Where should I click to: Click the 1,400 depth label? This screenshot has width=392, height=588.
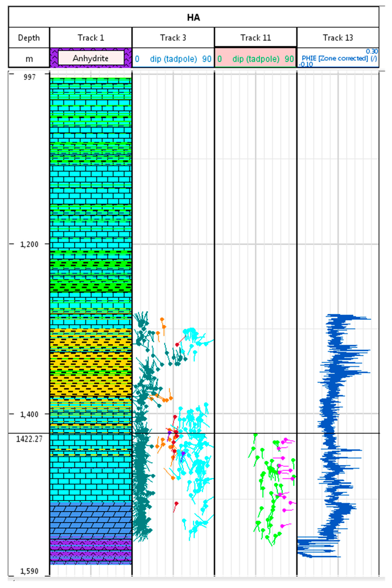tap(29, 414)
